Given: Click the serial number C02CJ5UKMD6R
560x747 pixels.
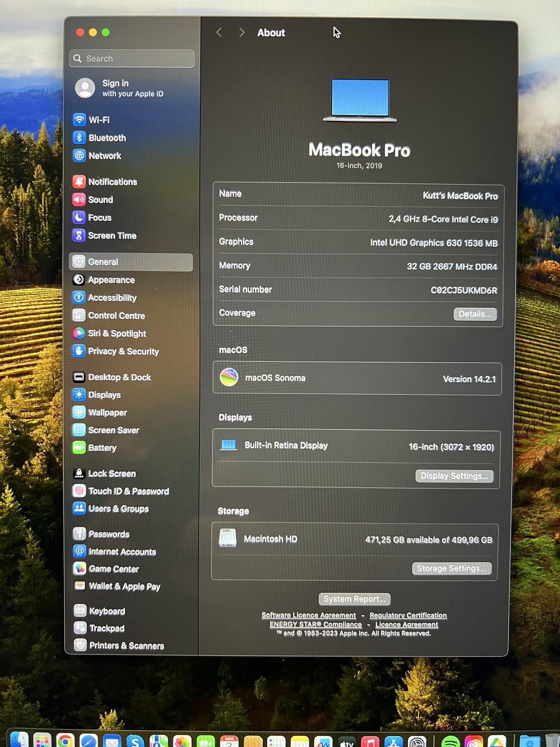Looking at the screenshot, I should (x=464, y=291).
